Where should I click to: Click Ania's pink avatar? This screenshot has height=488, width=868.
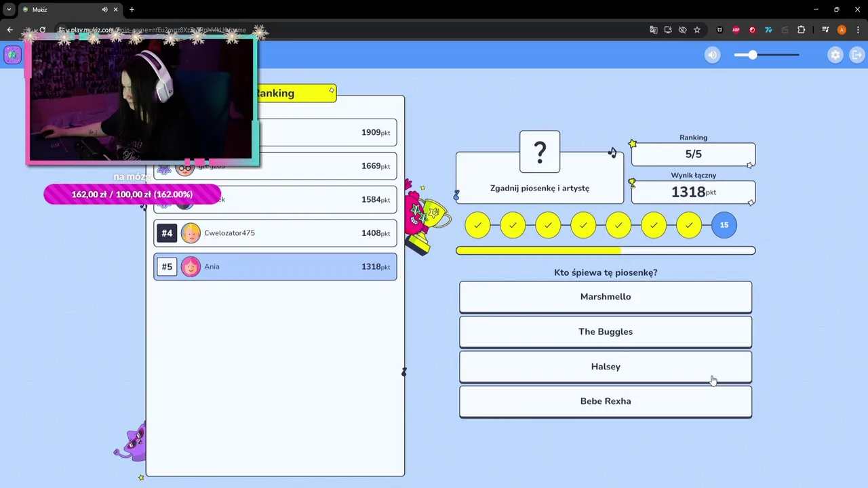(x=191, y=266)
